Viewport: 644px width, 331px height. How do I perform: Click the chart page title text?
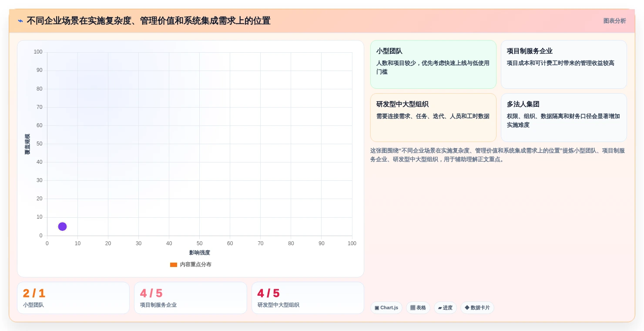click(148, 21)
